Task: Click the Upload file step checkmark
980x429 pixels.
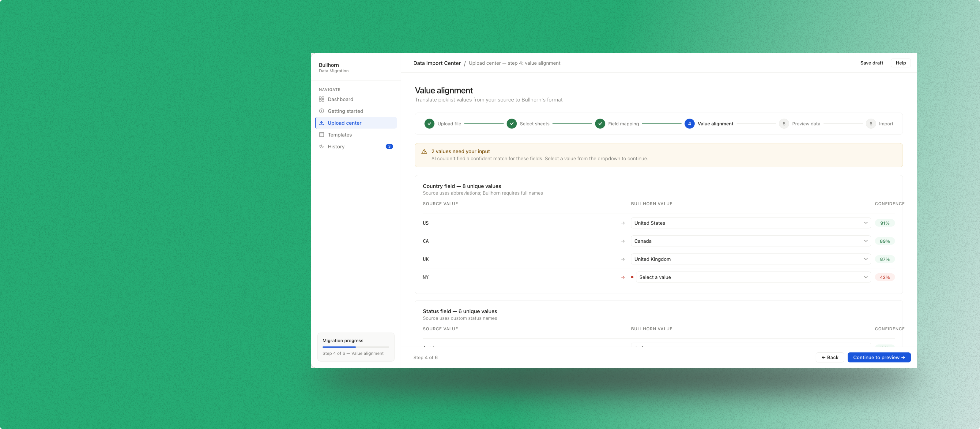Action: click(429, 124)
